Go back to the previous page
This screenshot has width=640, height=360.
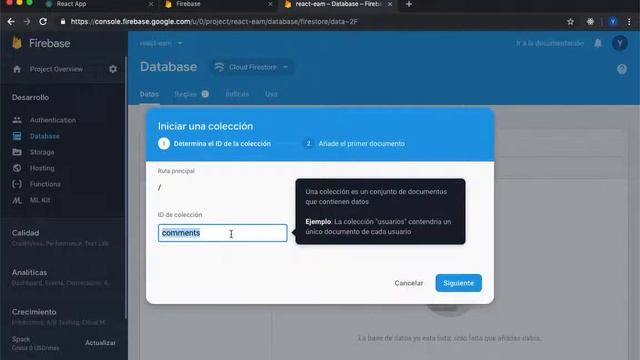[11, 22]
